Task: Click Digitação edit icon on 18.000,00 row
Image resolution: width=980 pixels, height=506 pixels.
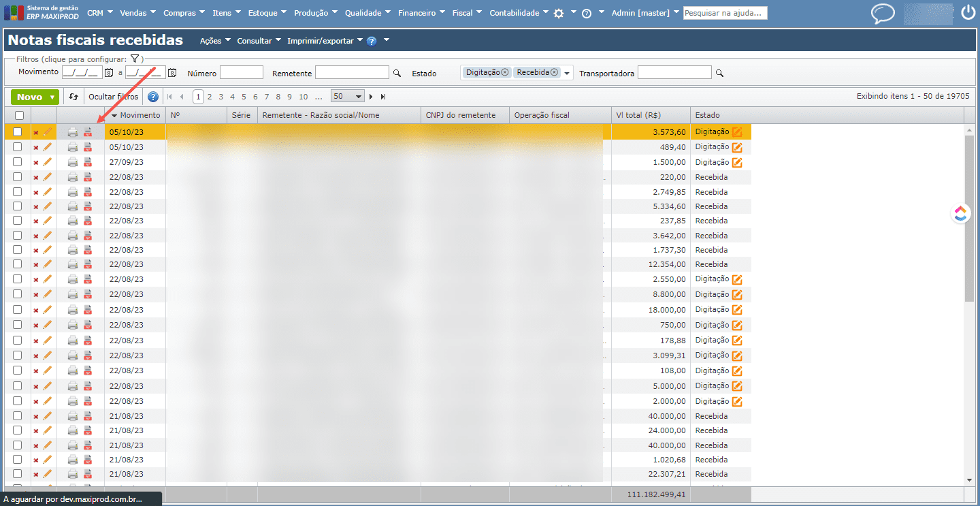Action: click(x=737, y=310)
